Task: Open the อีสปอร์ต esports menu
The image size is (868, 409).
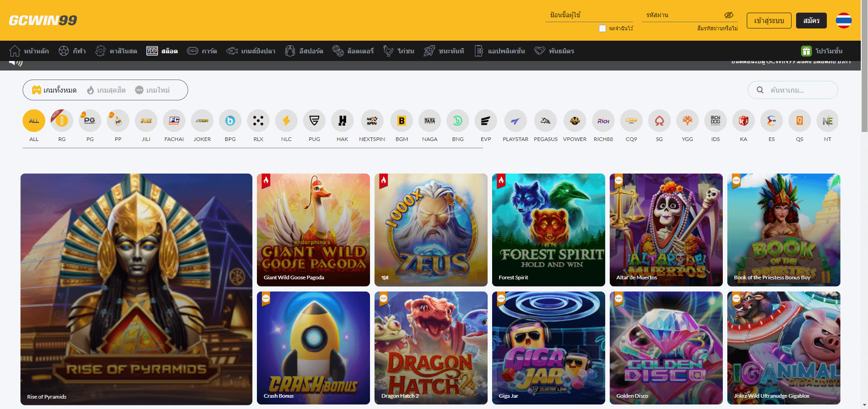Action: click(x=304, y=51)
